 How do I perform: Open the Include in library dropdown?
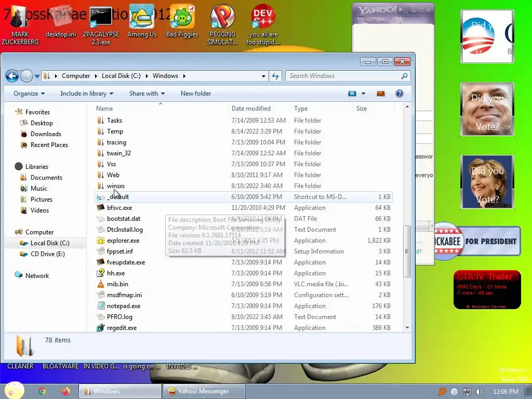tap(87, 94)
